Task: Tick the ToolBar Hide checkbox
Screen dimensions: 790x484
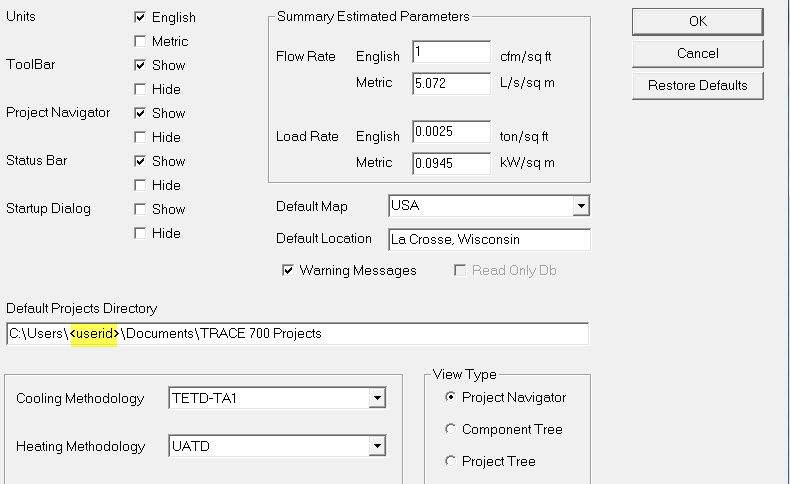Action: pos(141,89)
